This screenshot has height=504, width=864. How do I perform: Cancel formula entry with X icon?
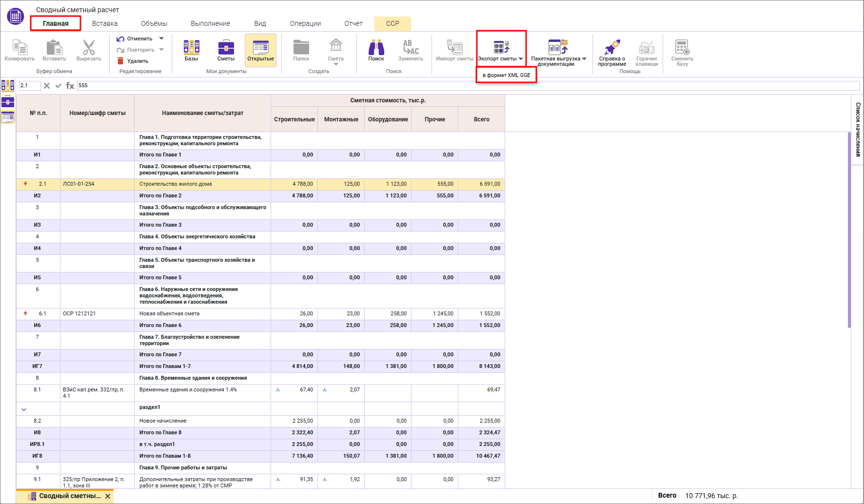coord(47,86)
